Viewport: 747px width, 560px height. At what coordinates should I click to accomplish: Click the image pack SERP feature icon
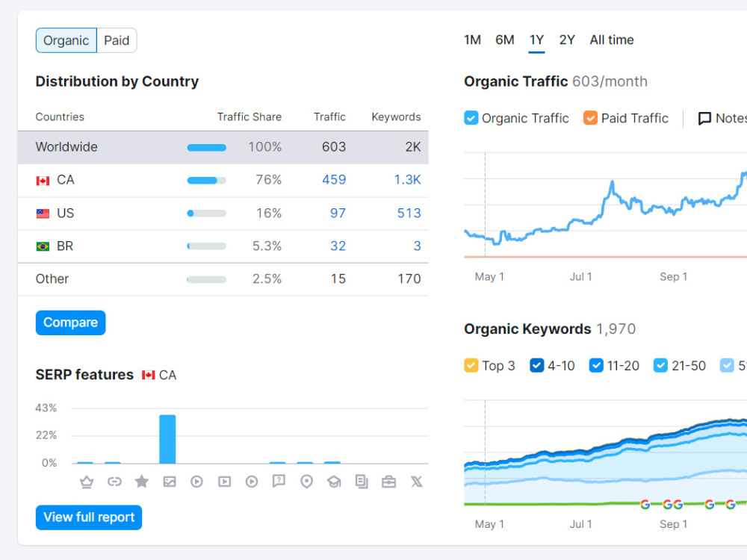[169, 482]
